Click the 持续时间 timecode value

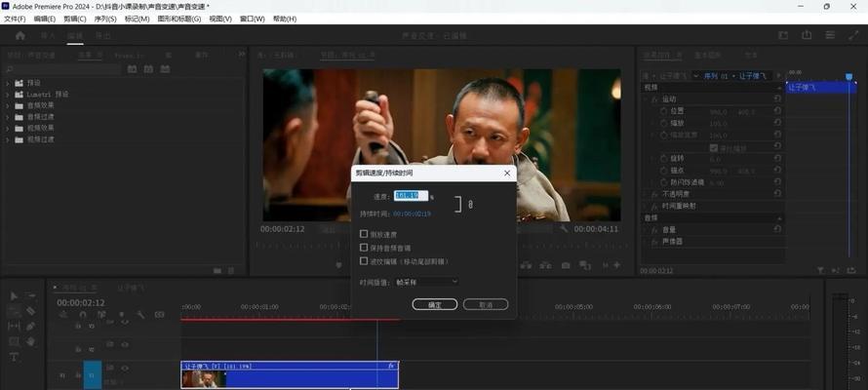click(x=412, y=213)
